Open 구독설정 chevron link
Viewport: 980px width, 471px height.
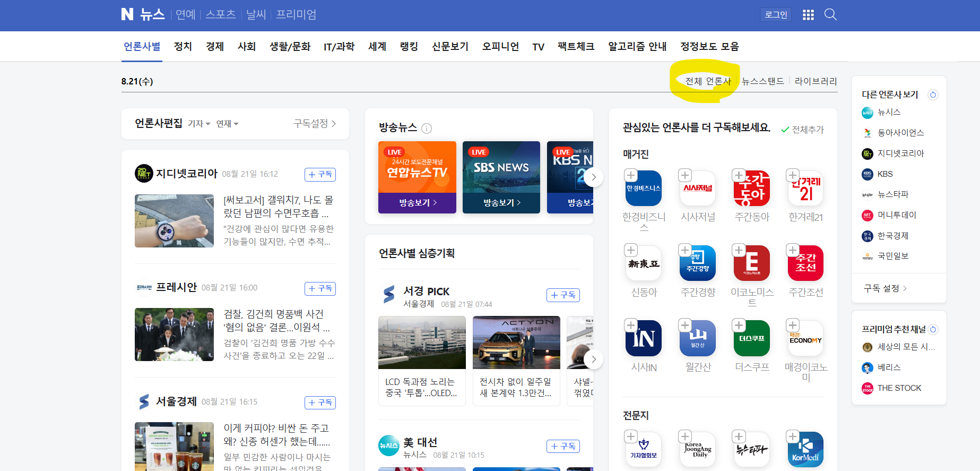tap(315, 124)
